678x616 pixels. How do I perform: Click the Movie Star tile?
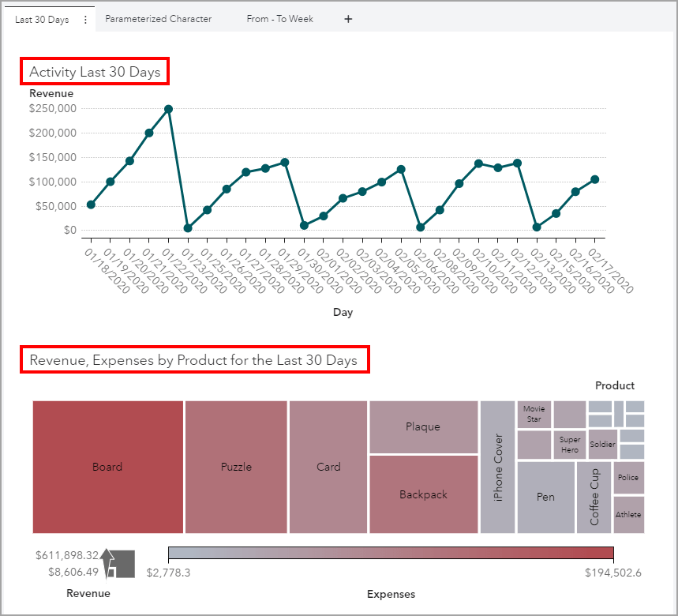pos(534,413)
